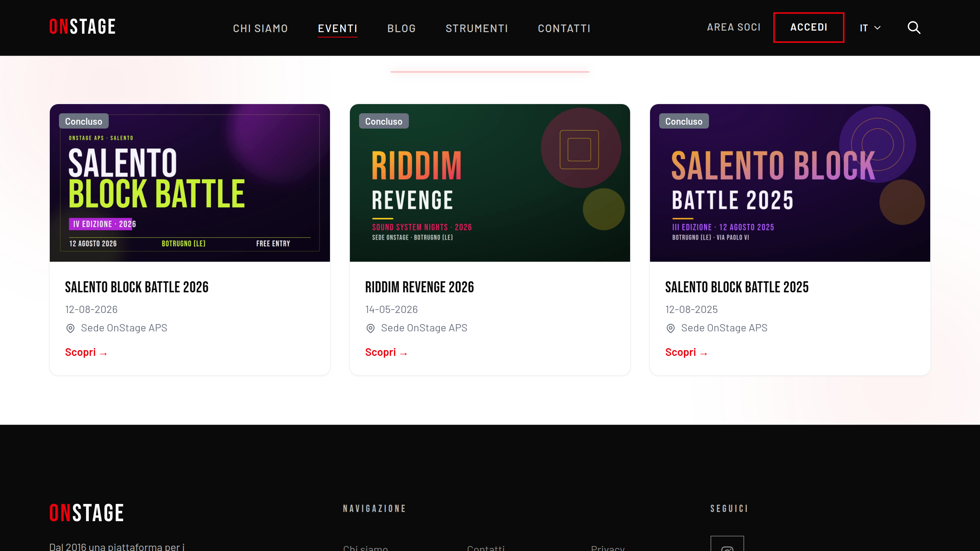Click the Navigazione footer heading
Screen dimensions: 980x551
pos(374,509)
